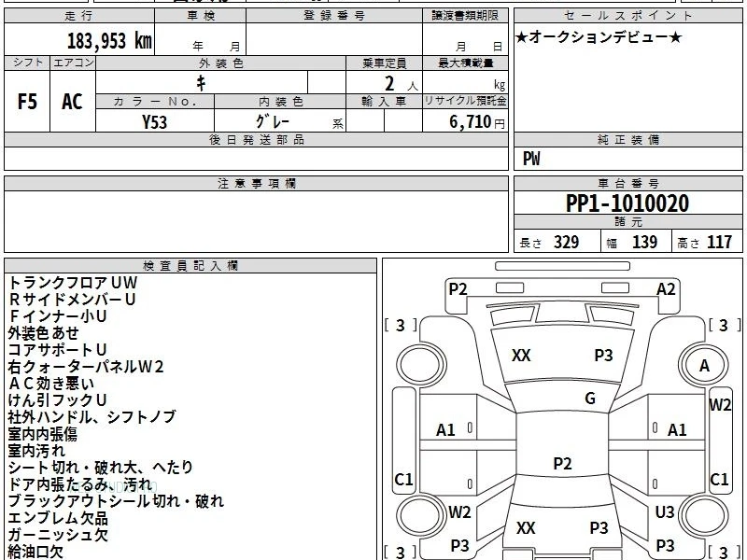
Task: Select the 注意事項欄 header
Action: 256,183
